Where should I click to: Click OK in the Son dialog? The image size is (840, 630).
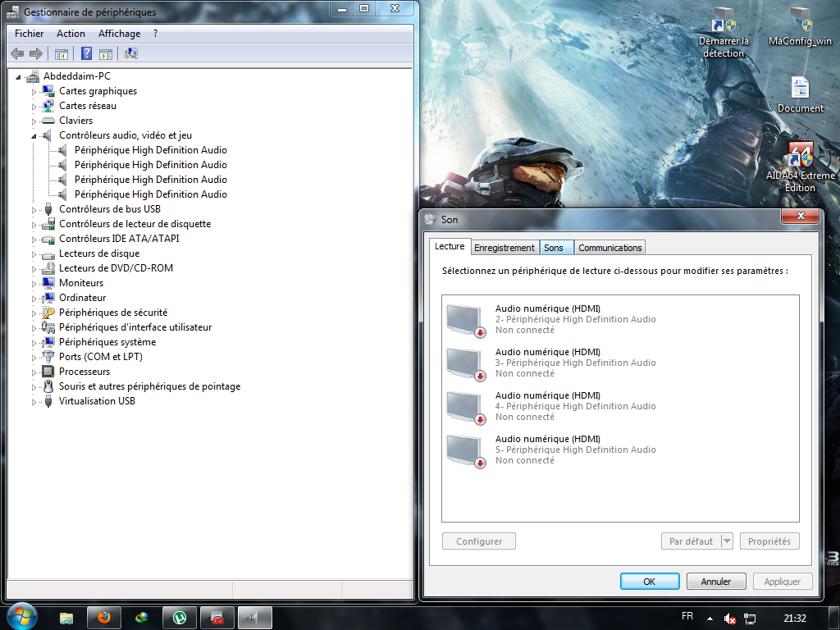pos(650,582)
